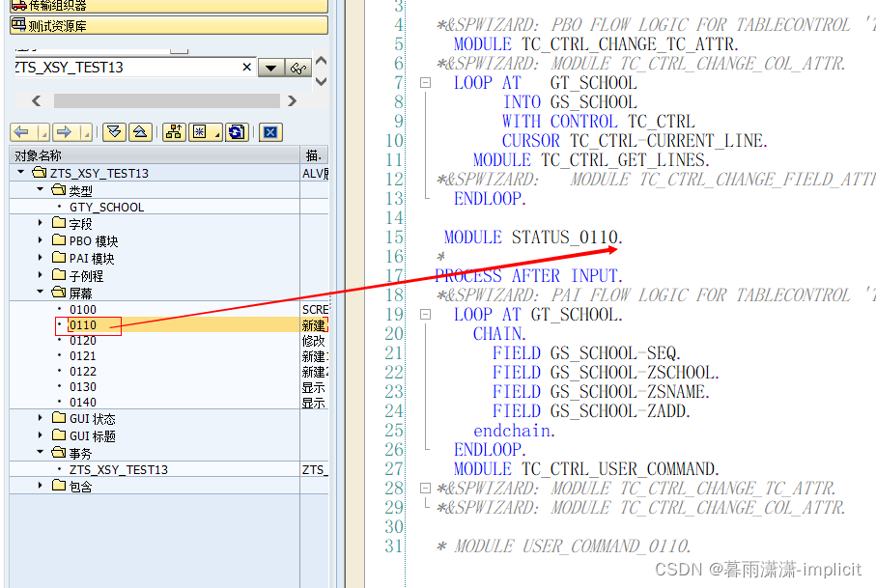
Task: Expand the PAI 模块 folder
Action: click(x=40, y=258)
